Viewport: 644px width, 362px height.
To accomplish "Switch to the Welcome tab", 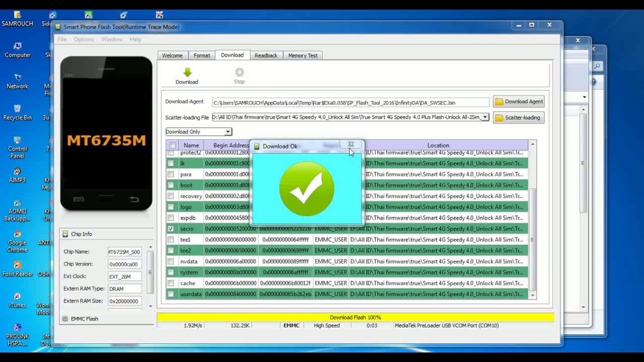I will point(172,55).
